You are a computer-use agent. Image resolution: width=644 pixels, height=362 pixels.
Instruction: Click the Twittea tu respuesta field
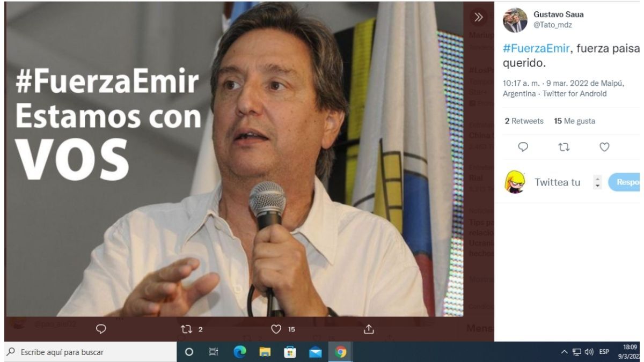coord(557,182)
